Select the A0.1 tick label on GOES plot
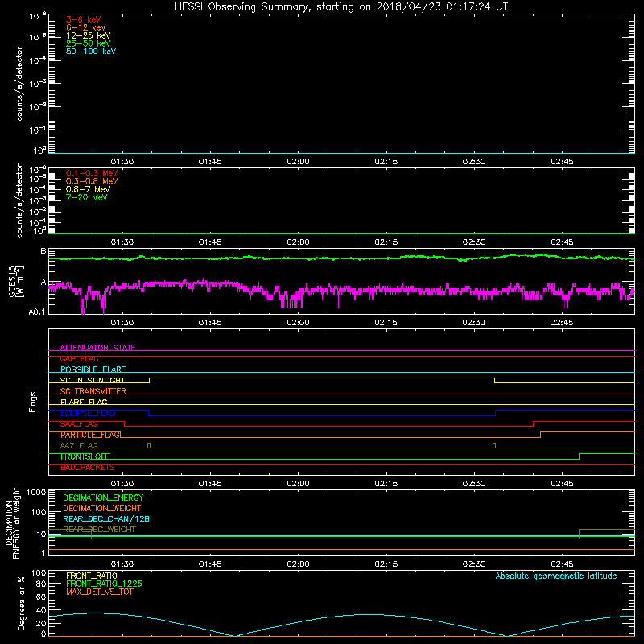The height and width of the screenshot is (644, 644). coord(37,312)
